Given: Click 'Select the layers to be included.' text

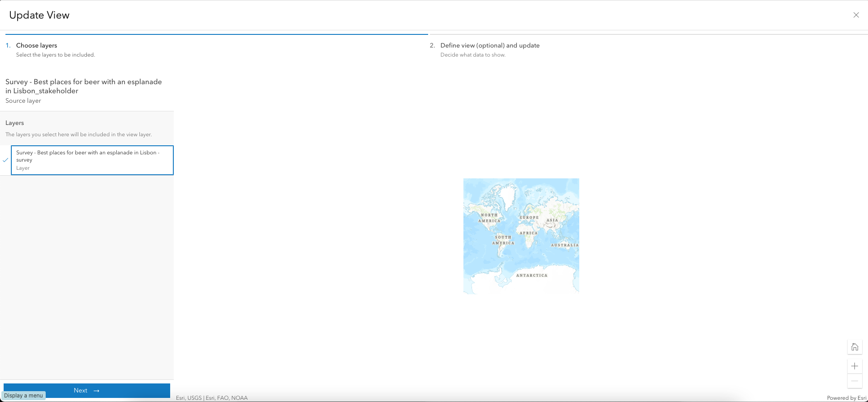Looking at the screenshot, I should coord(56,55).
